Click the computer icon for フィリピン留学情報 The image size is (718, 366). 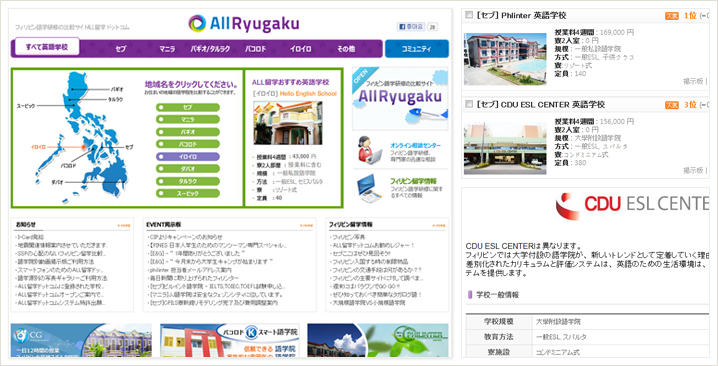[370, 188]
